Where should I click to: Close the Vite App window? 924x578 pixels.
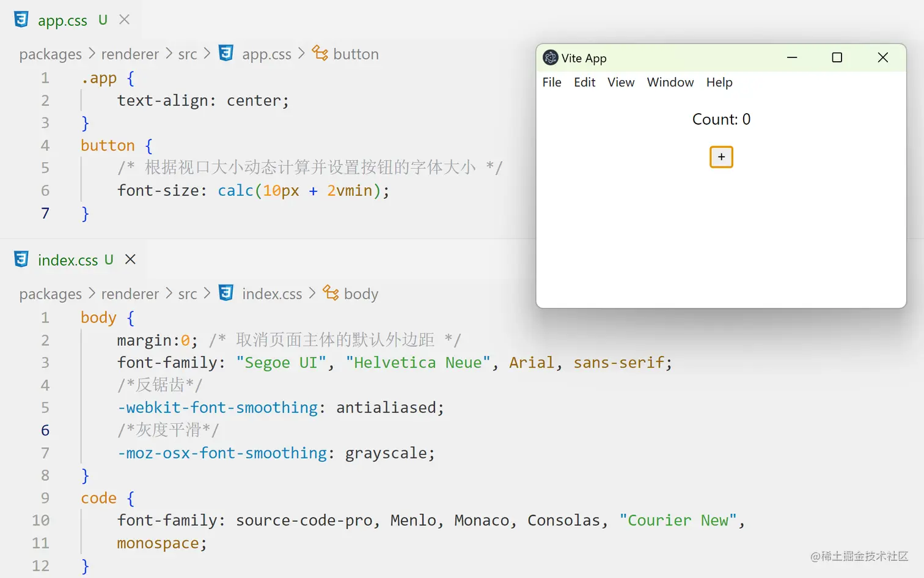pyautogui.click(x=883, y=57)
